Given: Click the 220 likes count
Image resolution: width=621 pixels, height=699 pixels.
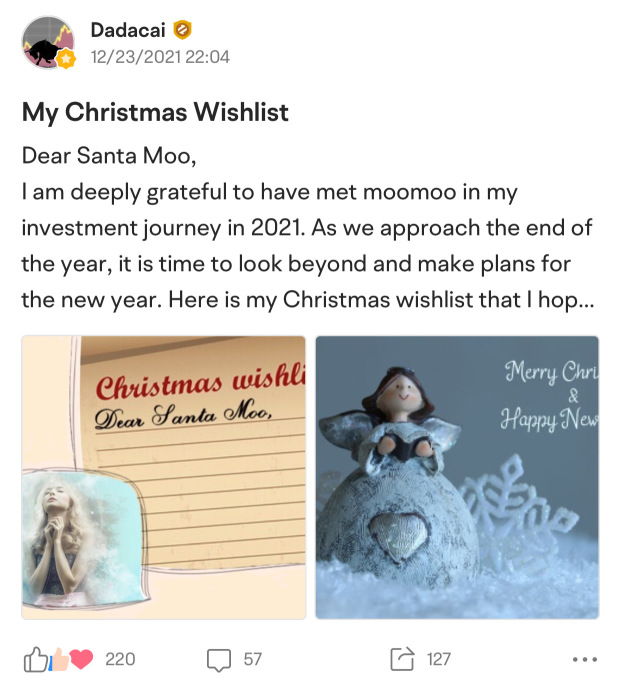Looking at the screenshot, I should (x=120, y=659).
